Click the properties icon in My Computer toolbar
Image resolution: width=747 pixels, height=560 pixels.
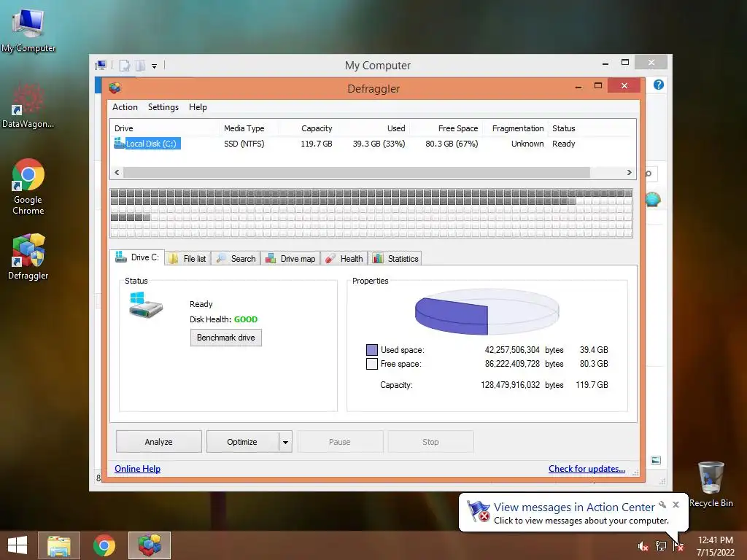pos(124,65)
